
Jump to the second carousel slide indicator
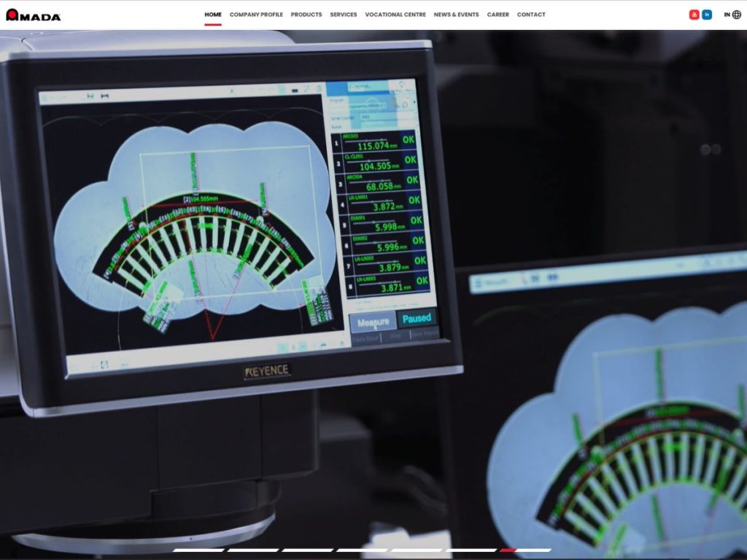tap(253, 551)
